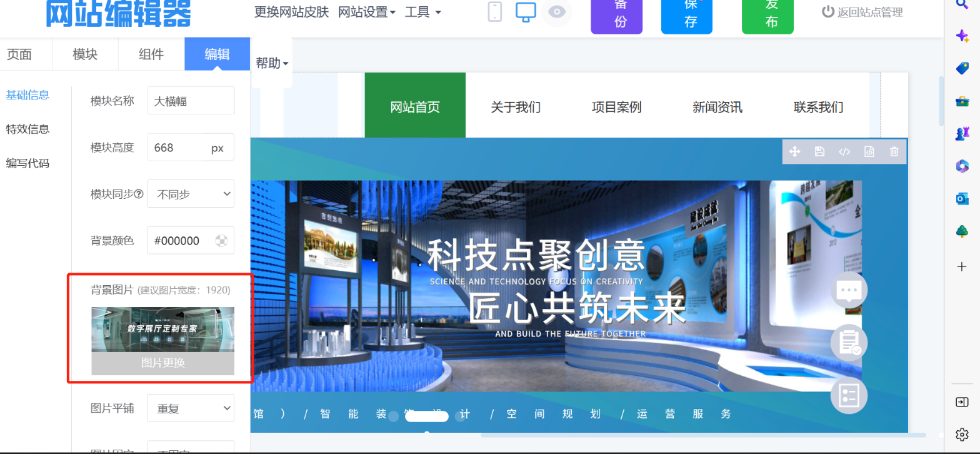Image resolution: width=980 pixels, height=454 pixels.
Task: Open the module code editor icon
Action: 844,151
